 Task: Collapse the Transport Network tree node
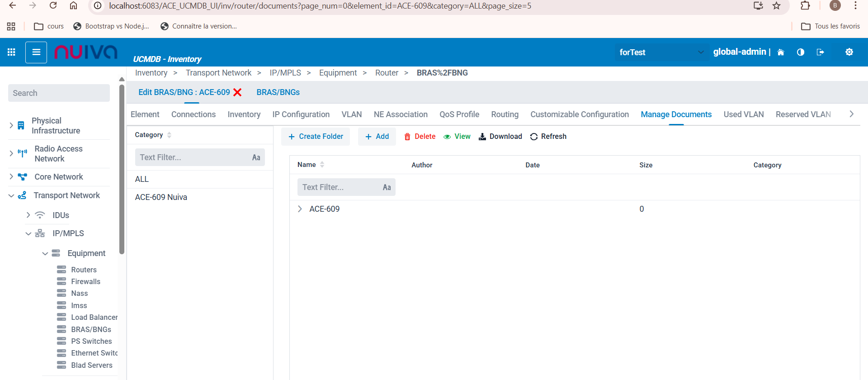pyautogui.click(x=11, y=195)
